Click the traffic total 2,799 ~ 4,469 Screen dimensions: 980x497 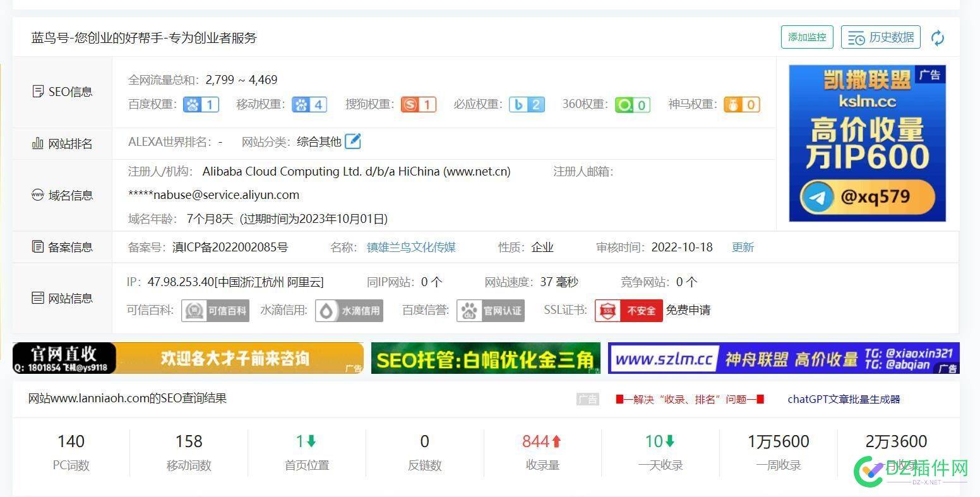(x=241, y=80)
